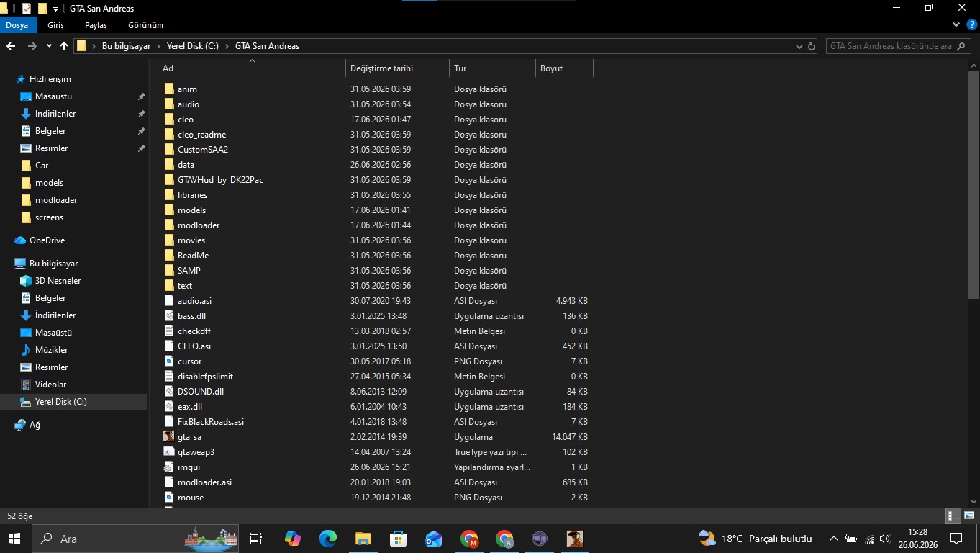
Task: Go back to previous folder
Action: [x=11, y=46]
